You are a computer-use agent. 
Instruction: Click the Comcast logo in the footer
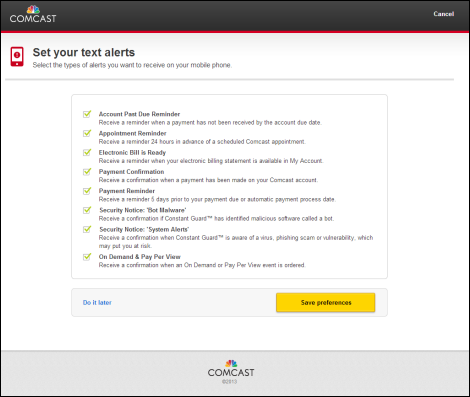(x=231, y=368)
